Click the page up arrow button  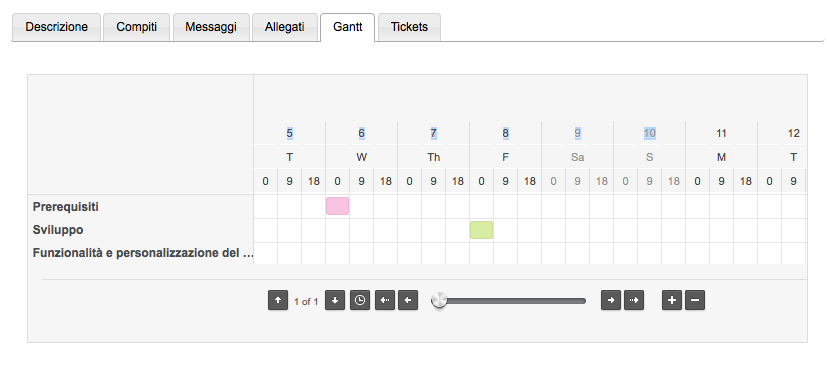pyautogui.click(x=278, y=300)
